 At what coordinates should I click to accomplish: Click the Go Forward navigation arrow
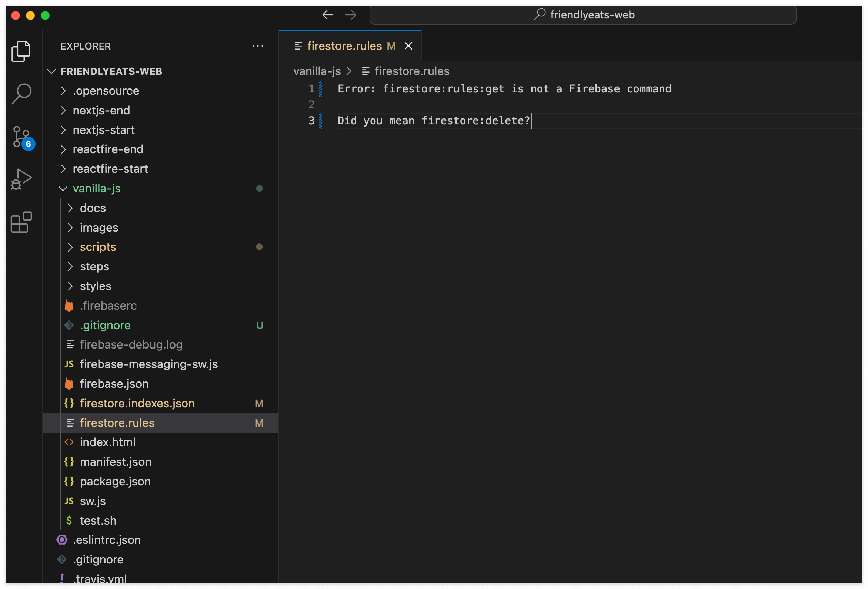click(351, 15)
